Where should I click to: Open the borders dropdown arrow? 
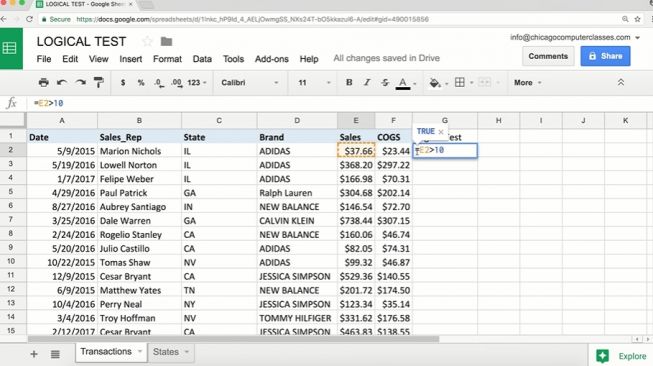471,83
